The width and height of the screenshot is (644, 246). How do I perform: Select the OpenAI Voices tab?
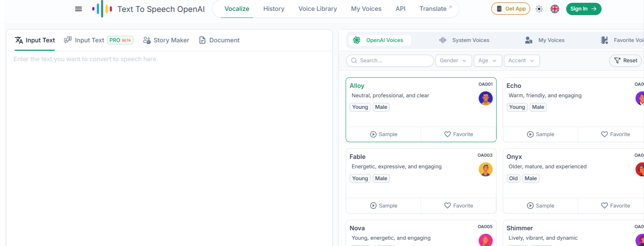[380, 40]
